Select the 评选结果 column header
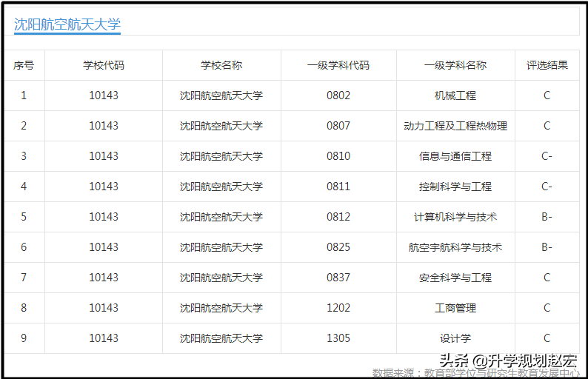Image resolution: width=588 pixels, height=379 pixels. [x=547, y=65]
